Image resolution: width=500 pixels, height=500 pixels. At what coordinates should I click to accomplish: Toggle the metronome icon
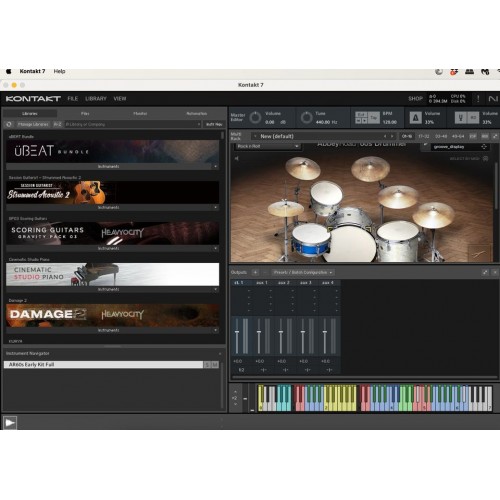(415, 118)
